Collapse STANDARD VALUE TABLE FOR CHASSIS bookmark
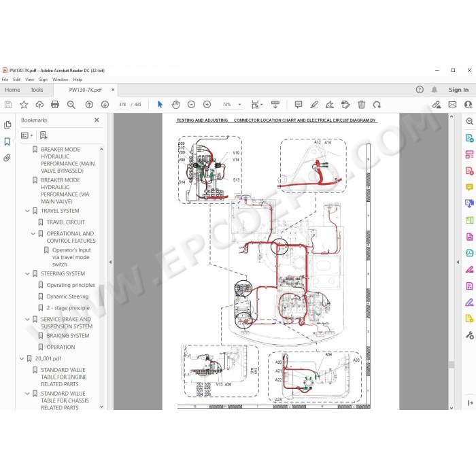This screenshot has height=476, width=476. pyautogui.click(x=27, y=394)
